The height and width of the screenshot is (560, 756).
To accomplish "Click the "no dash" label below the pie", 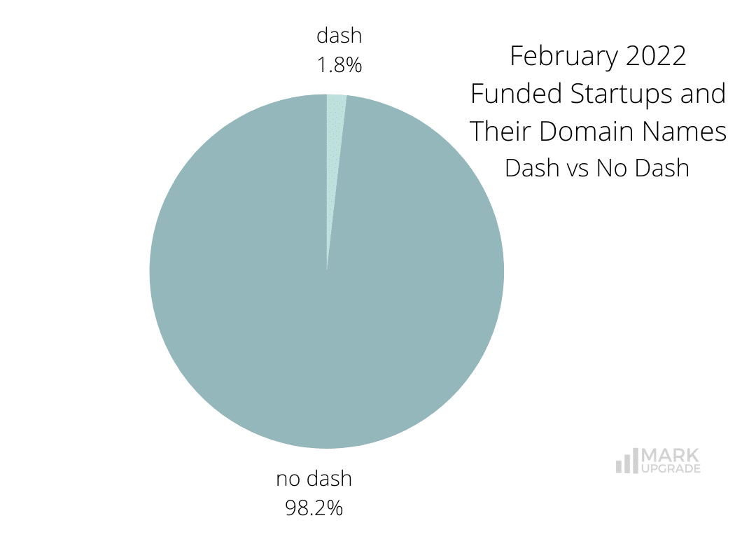I will coord(314,479).
